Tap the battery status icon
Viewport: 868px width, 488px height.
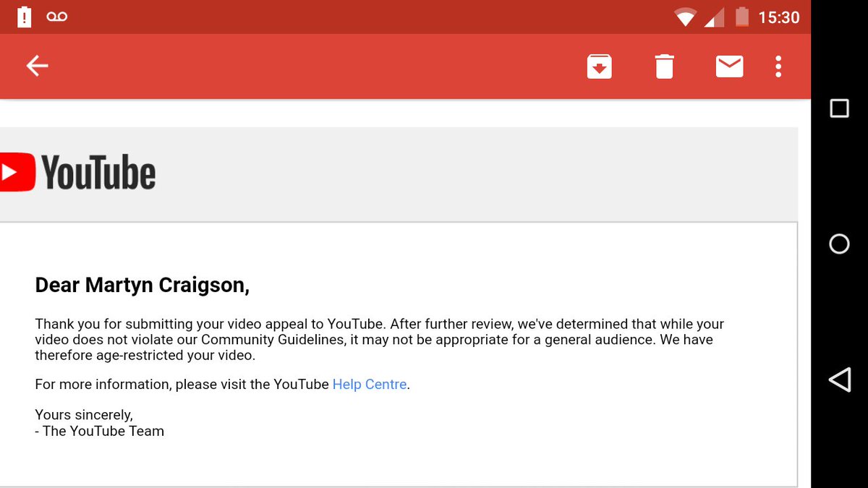(741, 17)
